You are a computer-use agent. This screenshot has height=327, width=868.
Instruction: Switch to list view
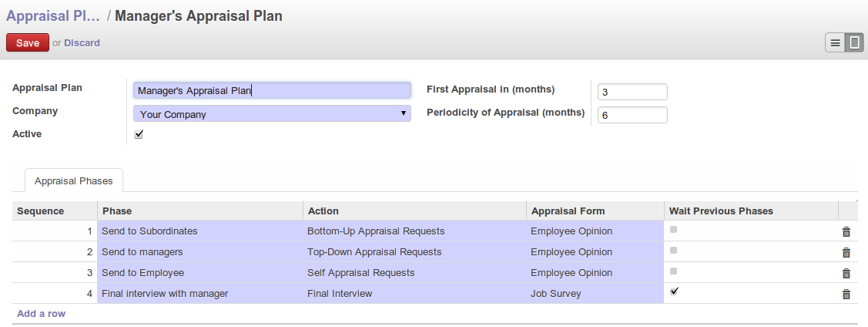[835, 42]
